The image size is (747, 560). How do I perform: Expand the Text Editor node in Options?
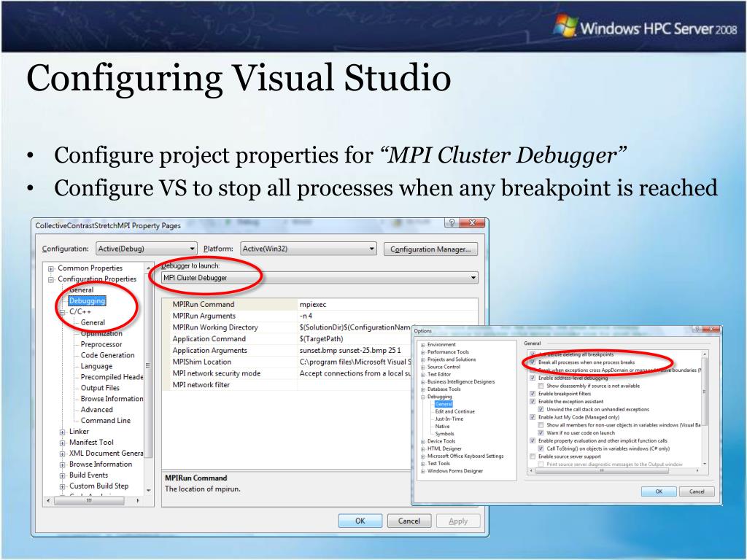tap(423, 375)
